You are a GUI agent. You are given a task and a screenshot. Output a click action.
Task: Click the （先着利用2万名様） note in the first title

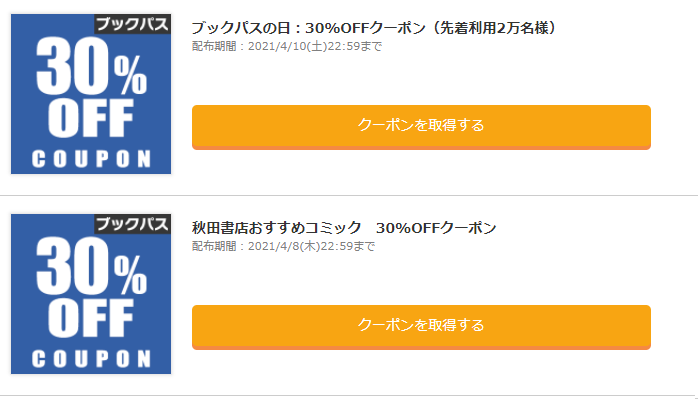492,28
